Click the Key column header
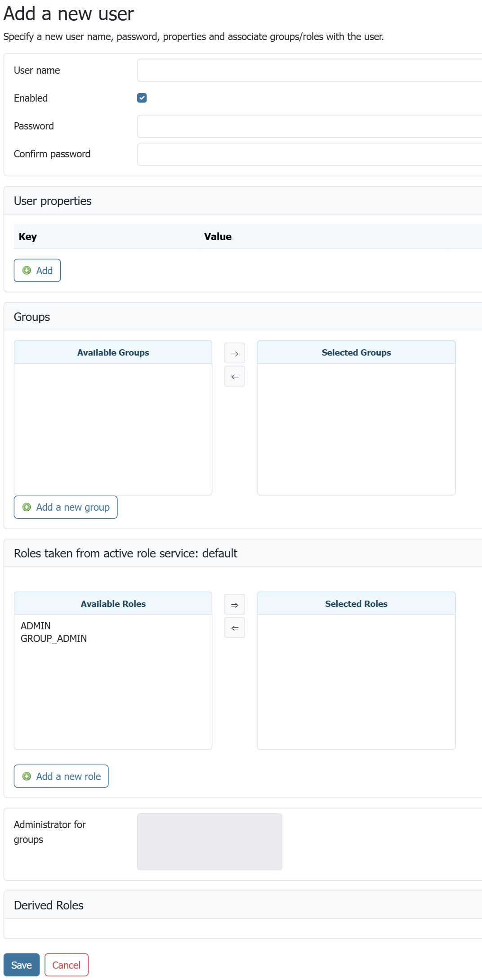The width and height of the screenshot is (482, 980). click(x=28, y=236)
